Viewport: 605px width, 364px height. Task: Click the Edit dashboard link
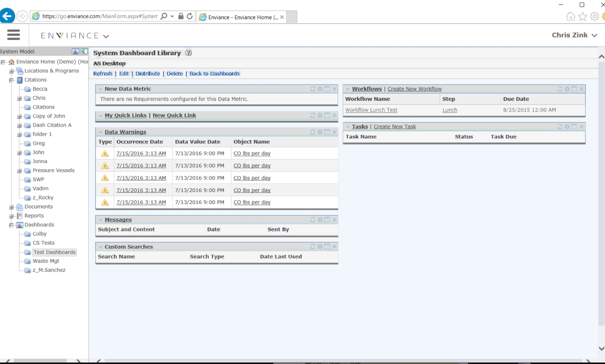pyautogui.click(x=124, y=74)
